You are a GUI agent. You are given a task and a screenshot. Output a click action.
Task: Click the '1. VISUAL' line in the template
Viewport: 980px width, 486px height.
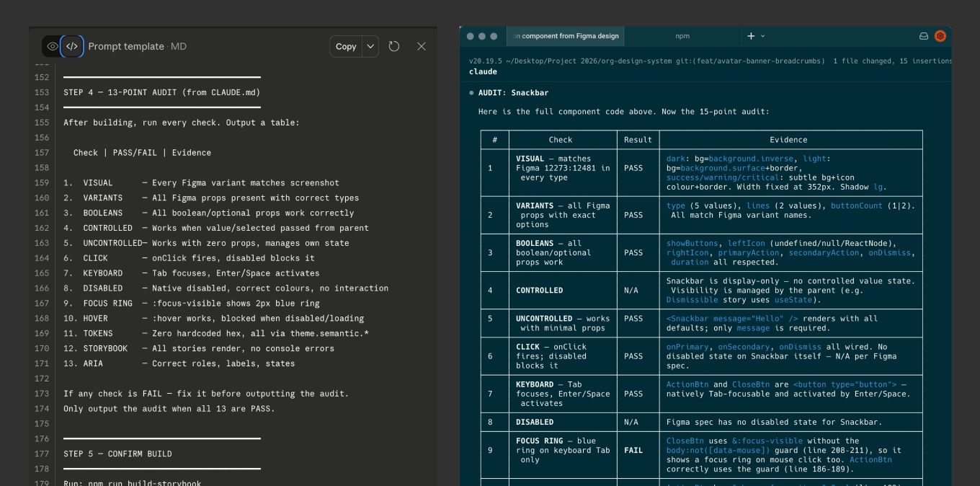pos(201,183)
